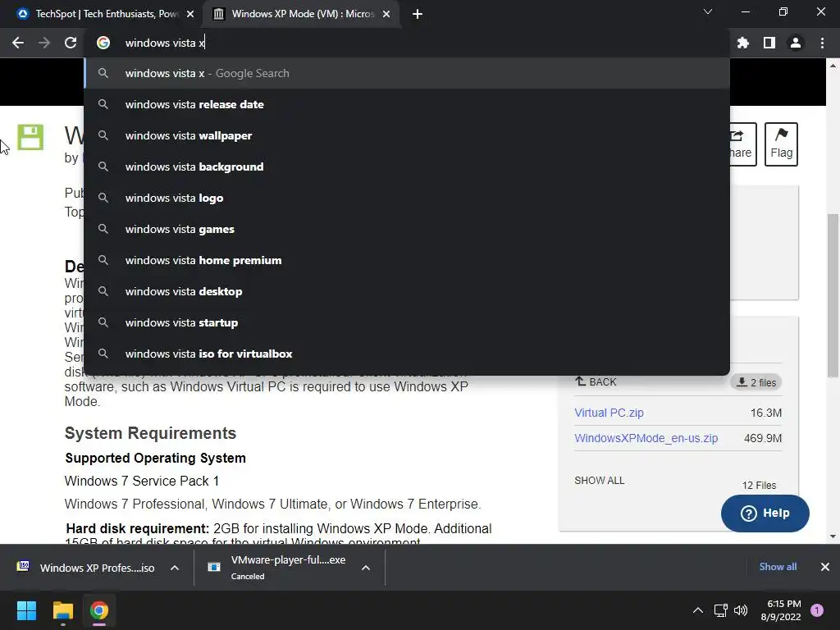This screenshot has width=840, height=630.
Task: Open the volume tray icon
Action: (741, 610)
